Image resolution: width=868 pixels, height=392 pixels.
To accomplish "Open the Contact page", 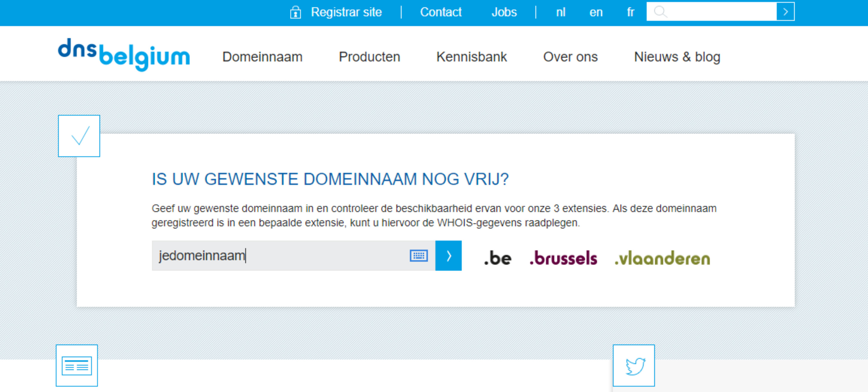I will point(440,13).
